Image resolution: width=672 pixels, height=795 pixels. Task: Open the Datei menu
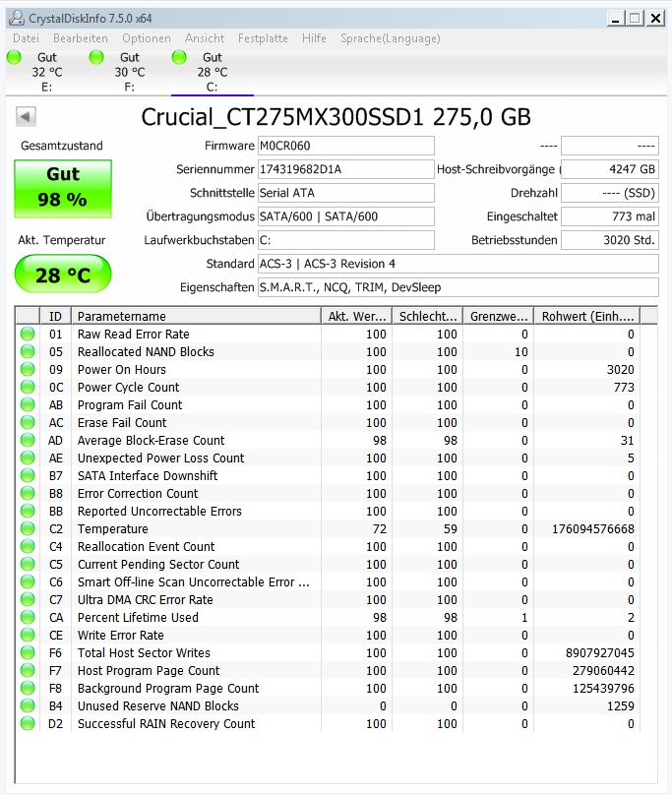26,38
